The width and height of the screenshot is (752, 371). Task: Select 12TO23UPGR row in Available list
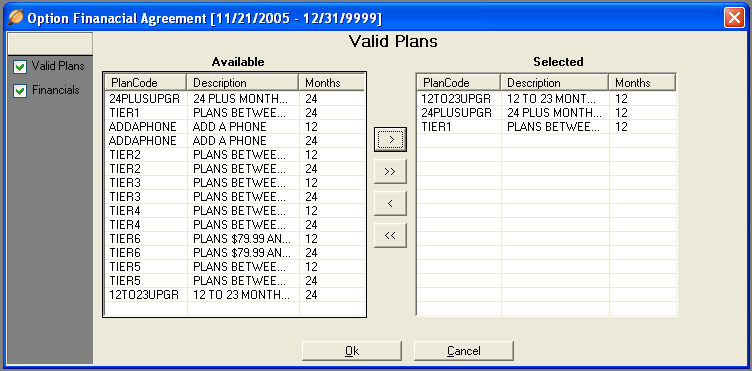235,294
